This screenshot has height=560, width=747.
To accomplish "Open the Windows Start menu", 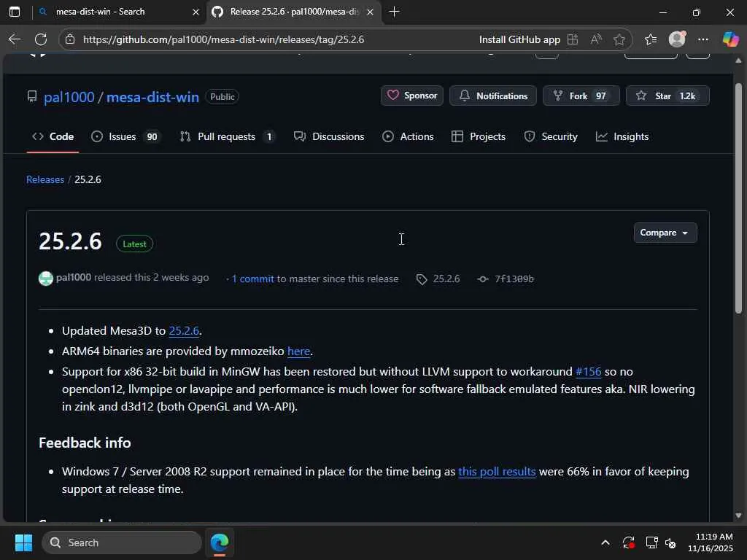I will pyautogui.click(x=23, y=542).
